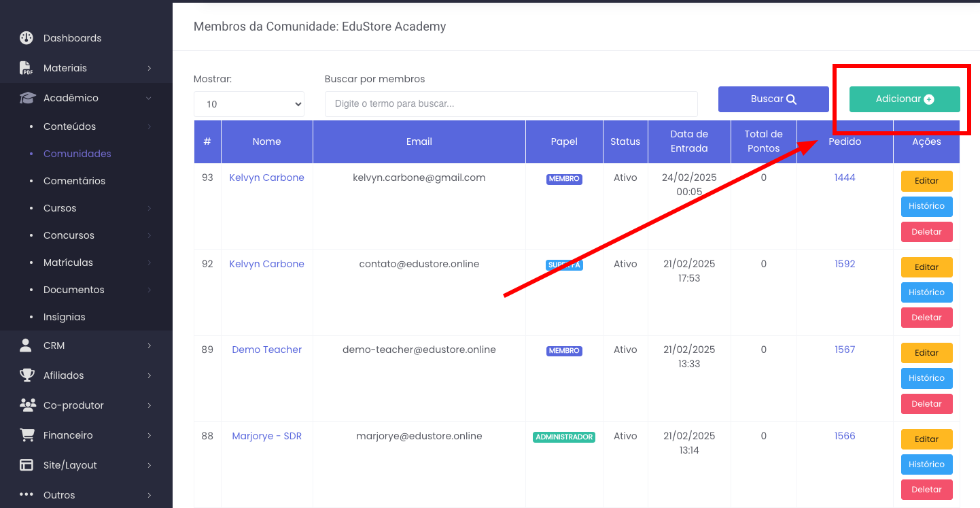Open the Mostrar page size dropdown

pos(249,104)
